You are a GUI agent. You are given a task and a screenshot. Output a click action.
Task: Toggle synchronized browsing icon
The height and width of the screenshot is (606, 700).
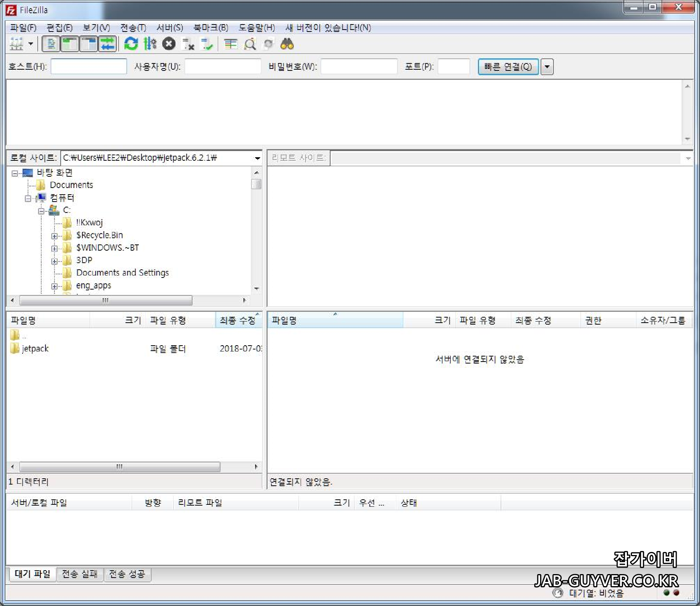point(268,44)
